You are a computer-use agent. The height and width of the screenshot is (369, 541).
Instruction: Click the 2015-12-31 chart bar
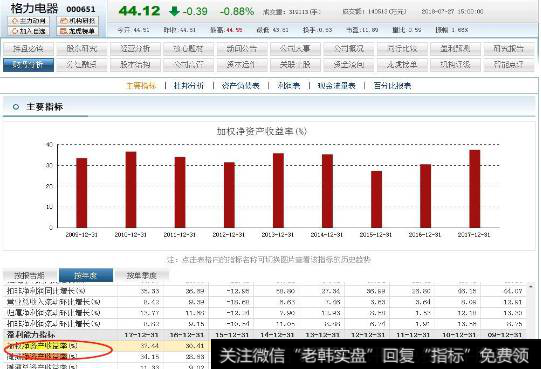pyautogui.click(x=376, y=199)
